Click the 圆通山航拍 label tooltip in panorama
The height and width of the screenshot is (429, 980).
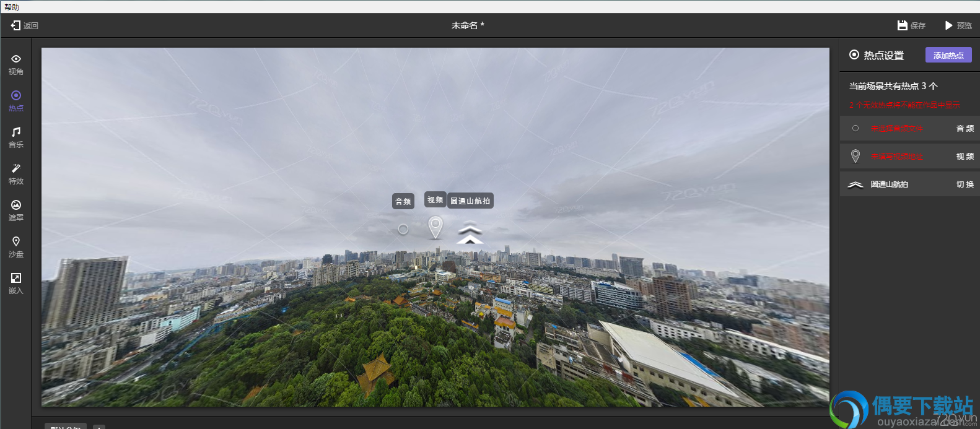[470, 201]
